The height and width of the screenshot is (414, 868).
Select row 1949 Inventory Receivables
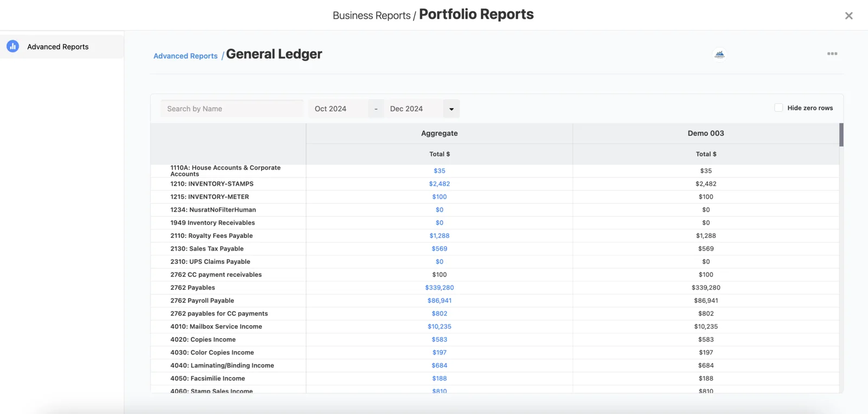(x=213, y=223)
